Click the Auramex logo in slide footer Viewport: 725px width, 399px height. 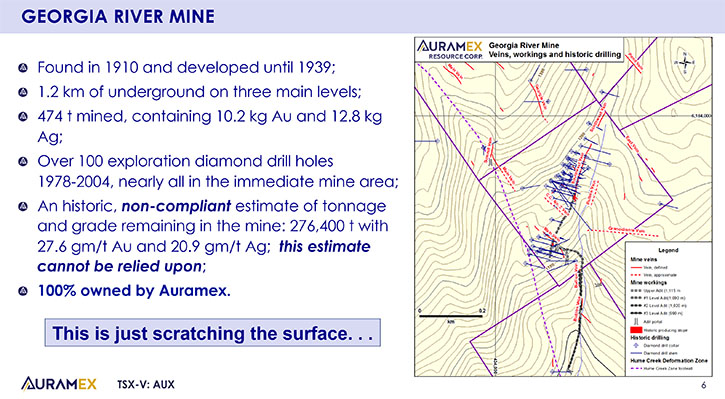(59, 384)
